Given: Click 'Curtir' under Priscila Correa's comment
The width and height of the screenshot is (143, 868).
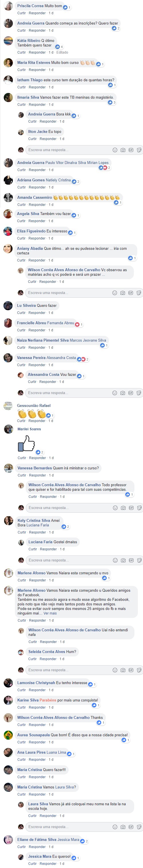Looking at the screenshot, I should (21, 13).
